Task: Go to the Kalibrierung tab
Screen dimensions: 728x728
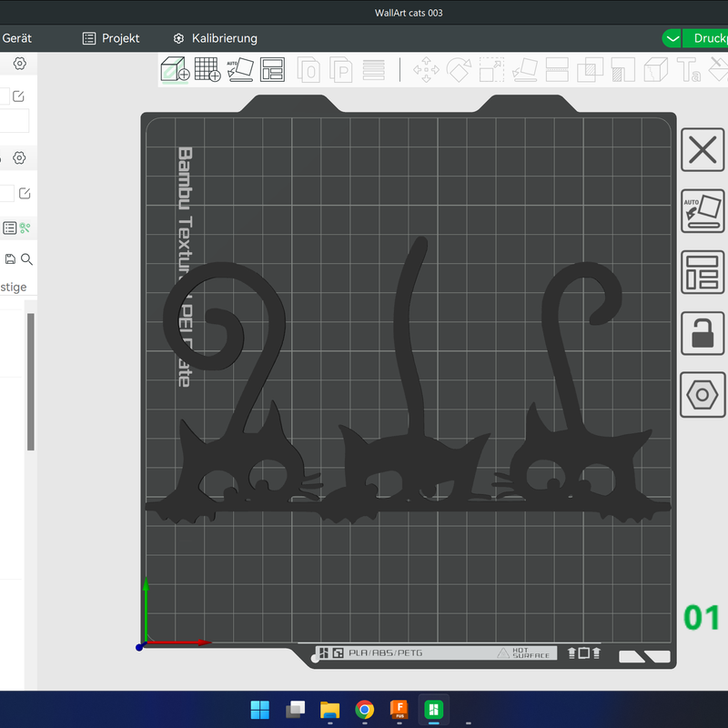Action: tap(216, 38)
